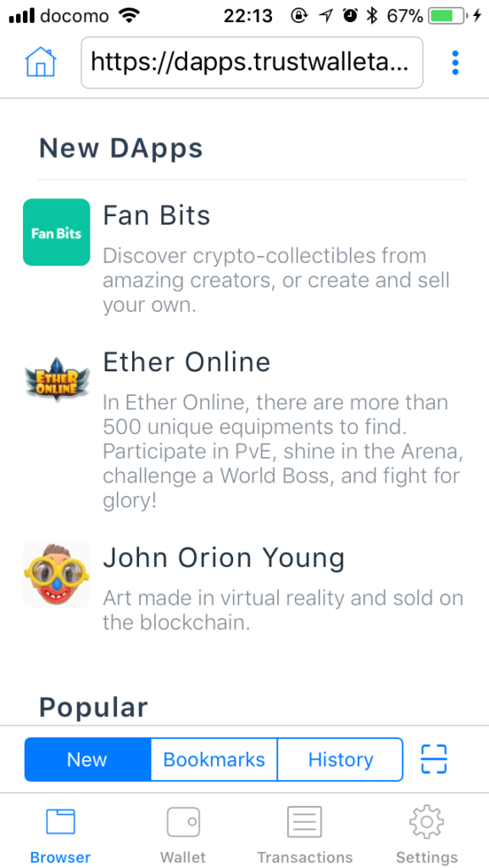Tap the Fan Bits green logo
The image size is (489, 868).
pyautogui.click(x=57, y=232)
